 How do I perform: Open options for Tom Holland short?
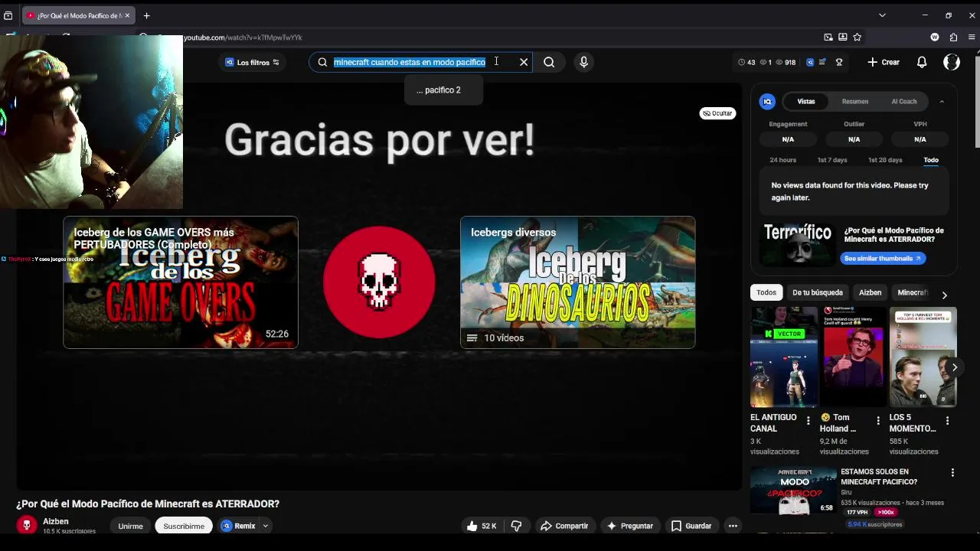pos(878,421)
